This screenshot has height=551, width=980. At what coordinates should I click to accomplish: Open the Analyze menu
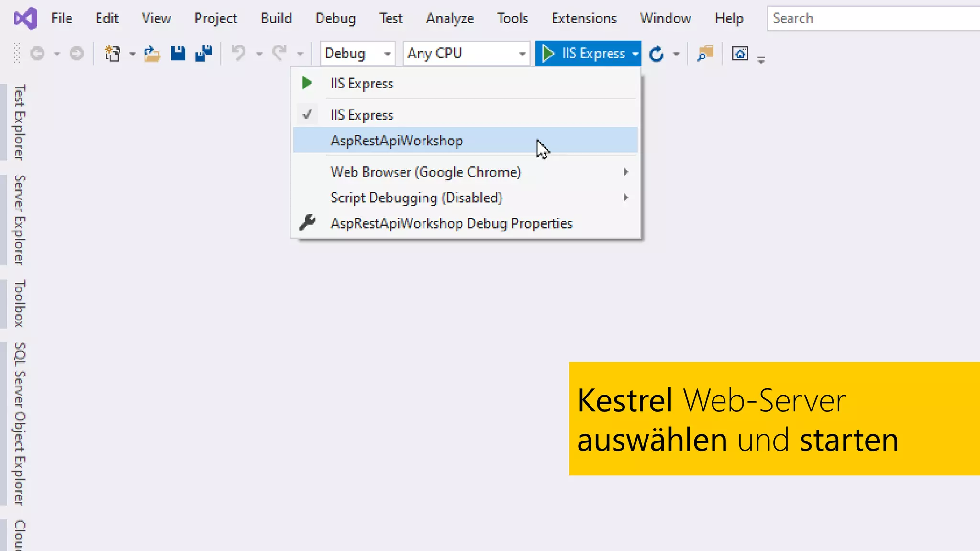(450, 19)
